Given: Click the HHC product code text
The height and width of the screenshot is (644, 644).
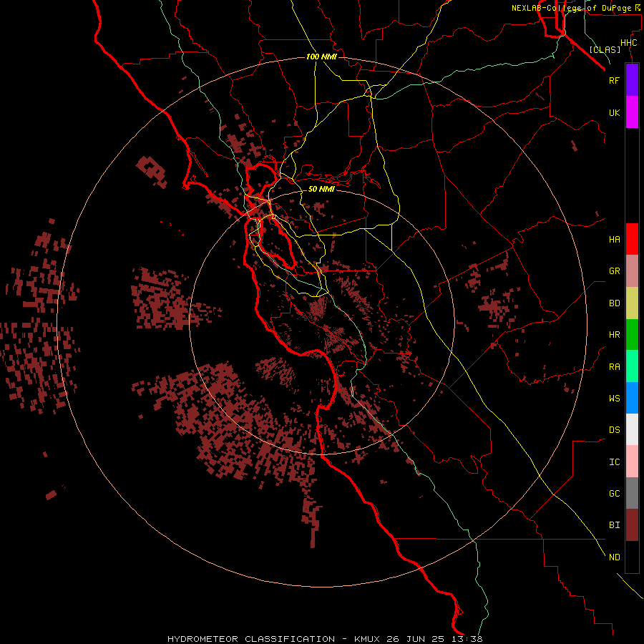Looking at the screenshot, I should [x=629, y=43].
